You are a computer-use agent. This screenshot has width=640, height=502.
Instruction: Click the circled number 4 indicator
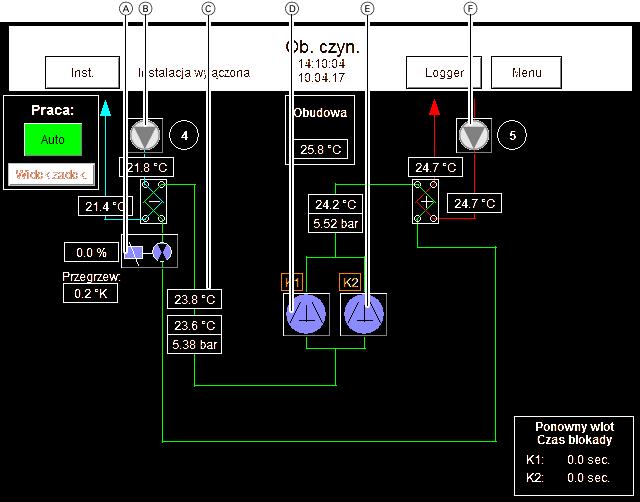pyautogui.click(x=184, y=135)
